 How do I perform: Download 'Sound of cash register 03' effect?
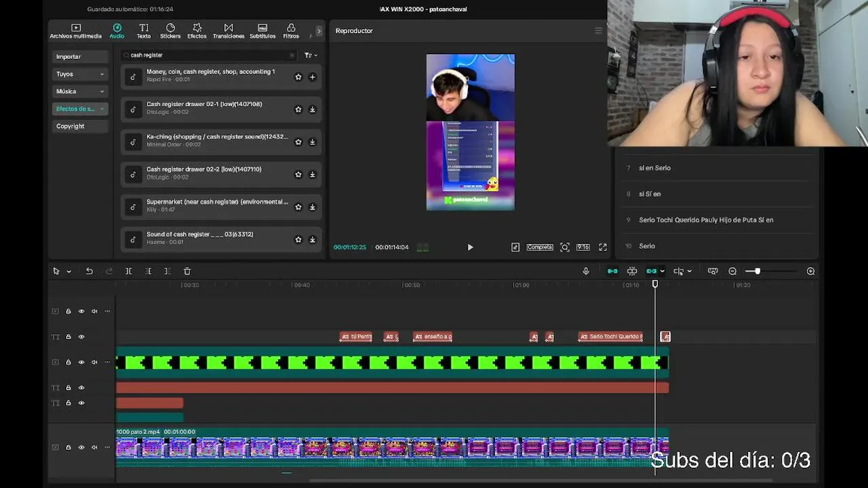click(x=313, y=240)
